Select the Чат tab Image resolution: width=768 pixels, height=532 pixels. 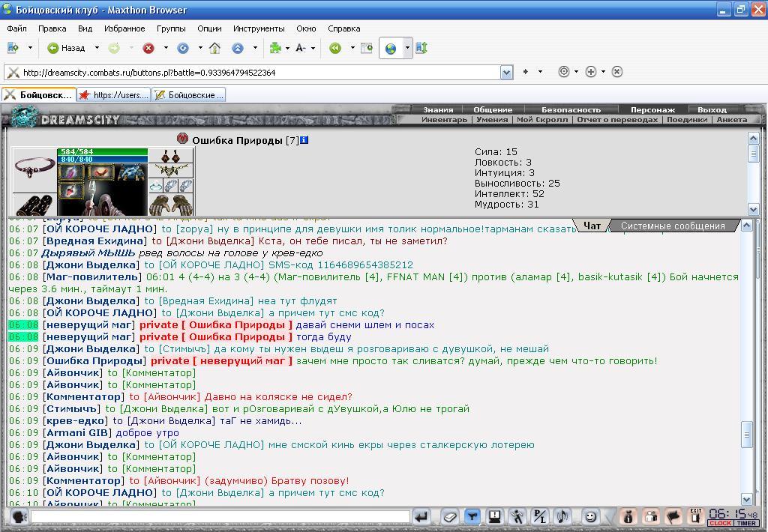(x=592, y=226)
